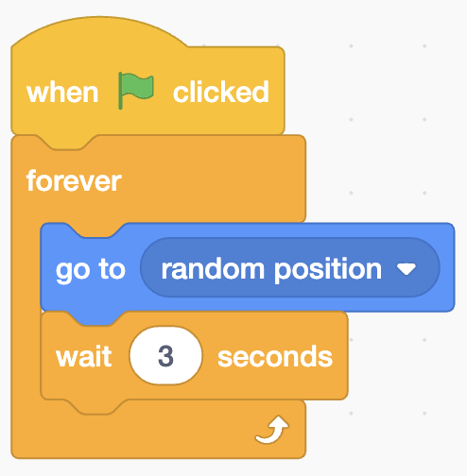Click the curved top of the yellow hat block
Screen dimensions: 467x476
(x=99, y=31)
